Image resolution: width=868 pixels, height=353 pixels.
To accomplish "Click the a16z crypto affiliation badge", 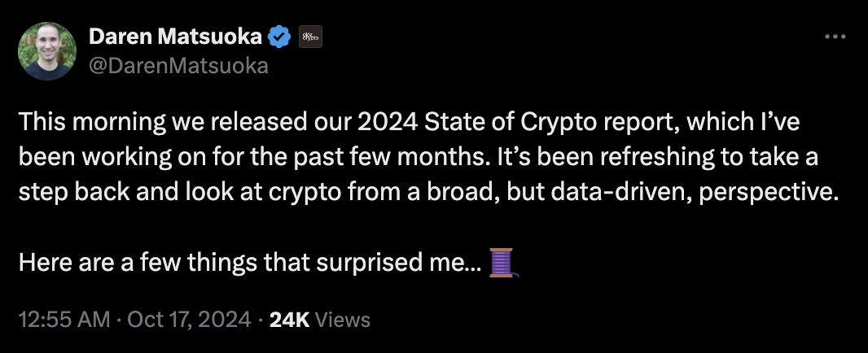I will tap(310, 37).
